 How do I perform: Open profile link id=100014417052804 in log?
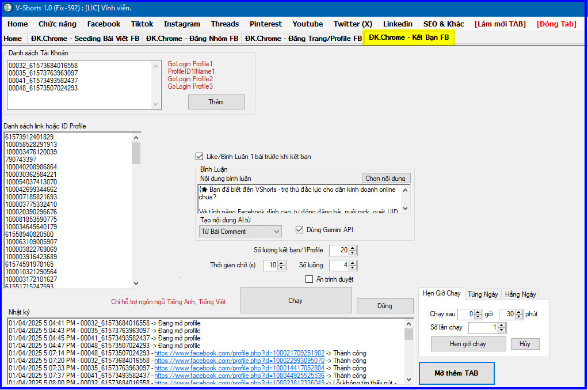239,368
